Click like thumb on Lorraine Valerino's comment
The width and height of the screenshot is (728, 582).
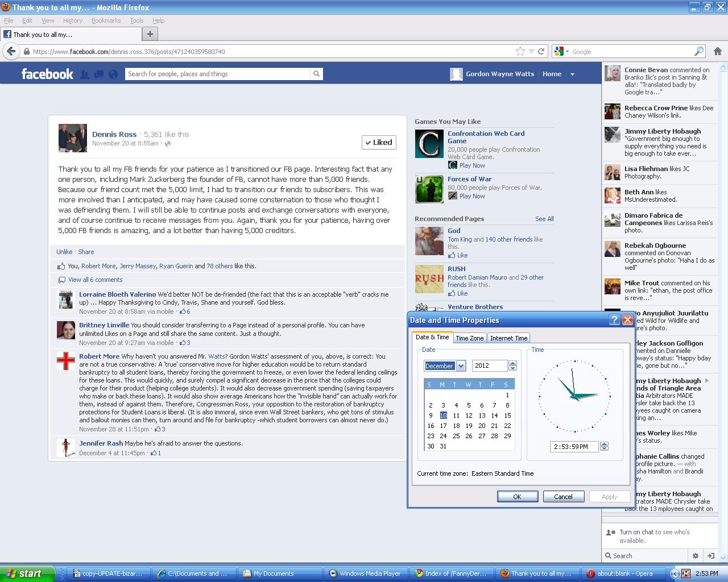[x=183, y=311]
